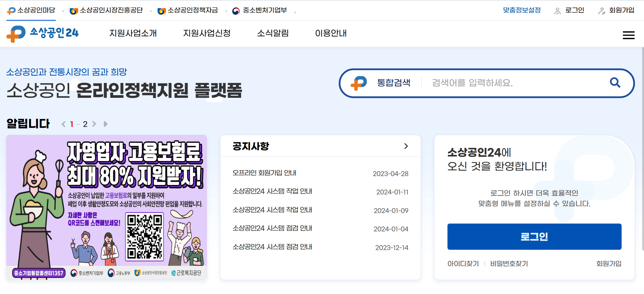Image resolution: width=644 pixels, height=294 pixels.
Task: Click the magnifying glass search icon
Action: coord(615,83)
